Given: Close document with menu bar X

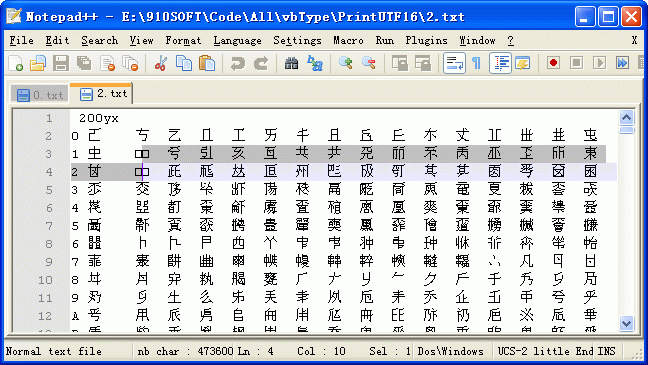Looking at the screenshot, I should click(x=634, y=41).
